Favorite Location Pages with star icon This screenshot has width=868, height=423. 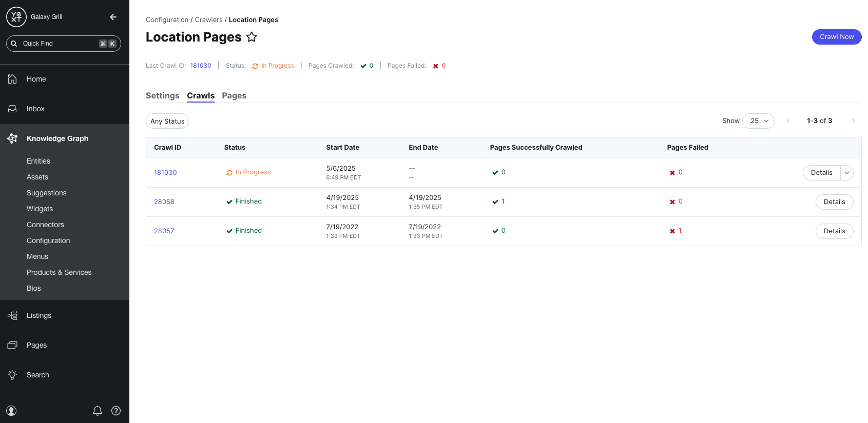pos(252,37)
